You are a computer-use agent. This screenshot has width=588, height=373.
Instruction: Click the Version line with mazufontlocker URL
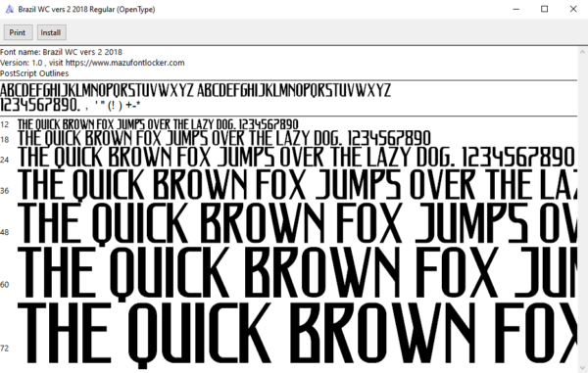(92, 63)
